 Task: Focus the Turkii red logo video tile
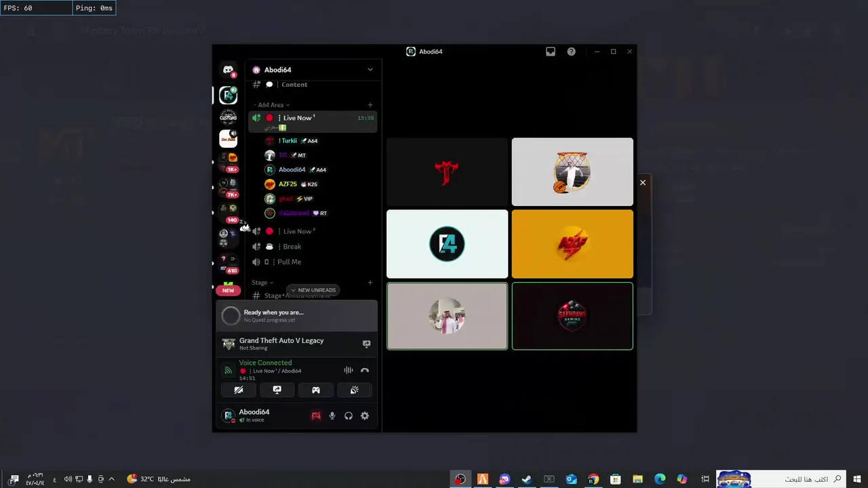click(447, 172)
